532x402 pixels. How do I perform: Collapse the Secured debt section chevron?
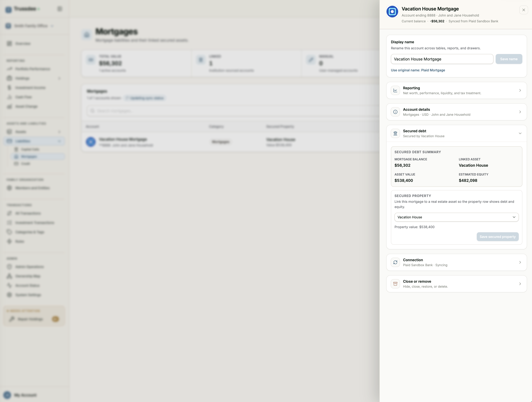coord(520,133)
